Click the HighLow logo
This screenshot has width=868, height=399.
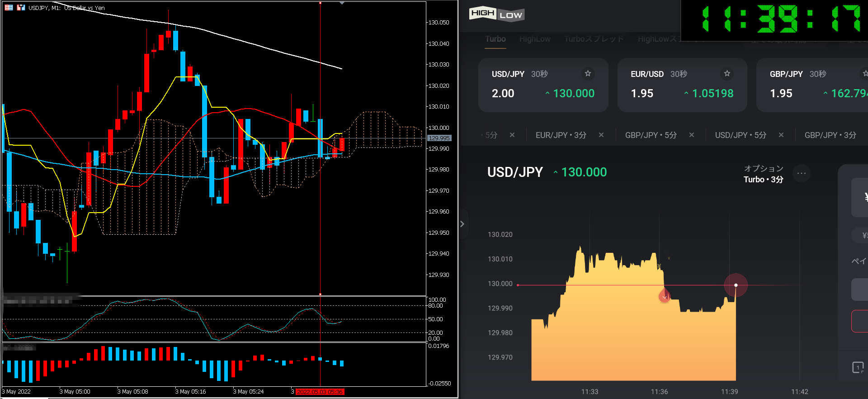point(496,14)
